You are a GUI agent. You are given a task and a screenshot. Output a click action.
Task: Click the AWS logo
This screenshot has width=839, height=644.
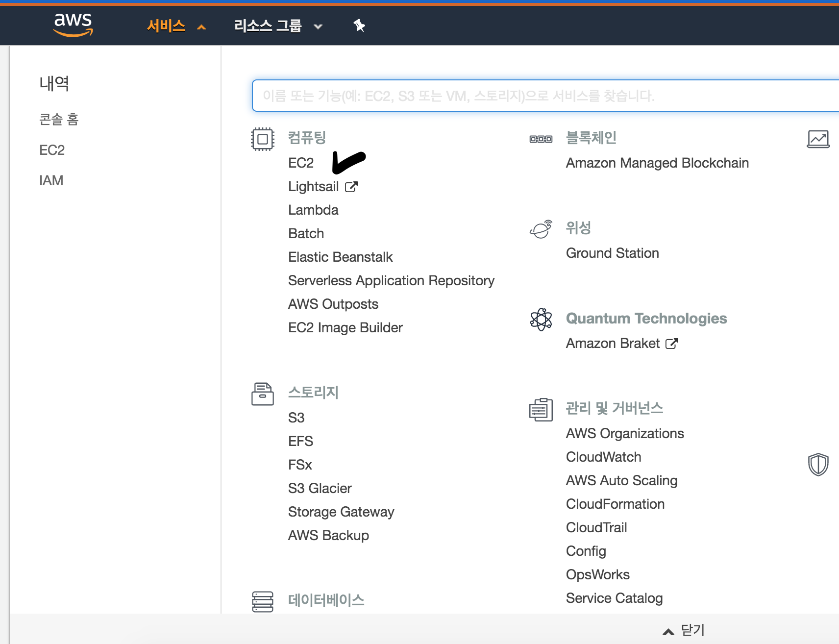click(73, 25)
